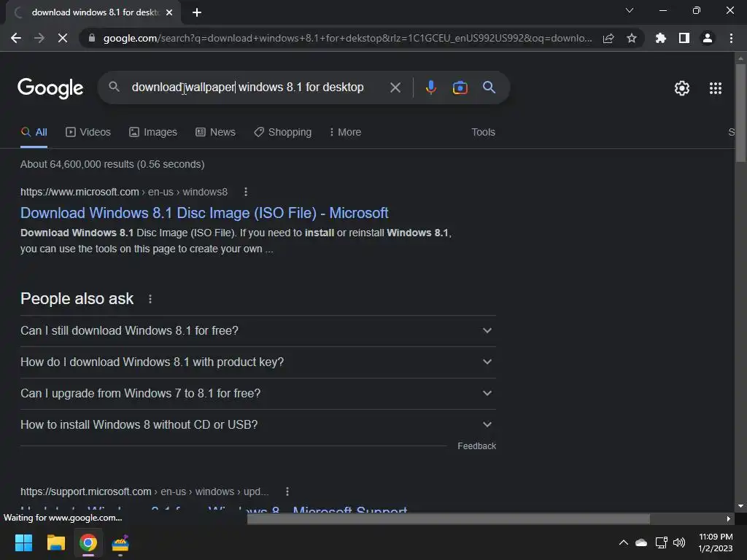View site info via lock icon
This screenshot has width=747, height=560.
(92, 38)
